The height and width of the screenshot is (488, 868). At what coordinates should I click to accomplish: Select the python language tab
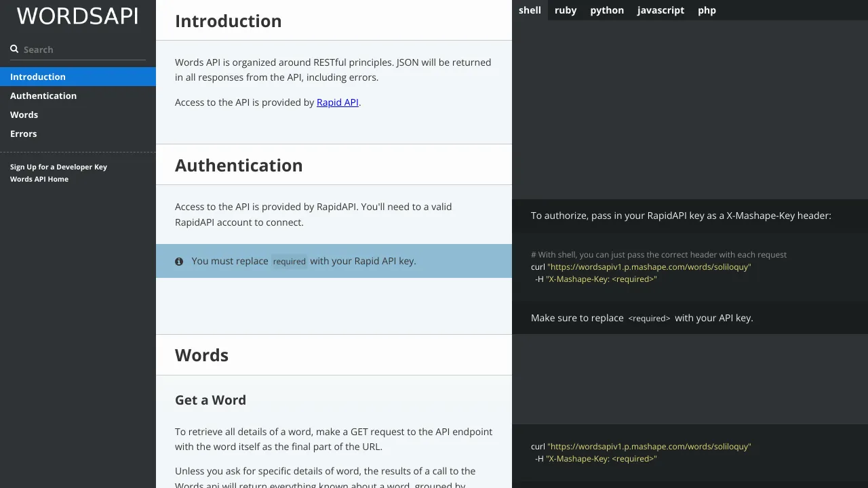pyautogui.click(x=607, y=10)
